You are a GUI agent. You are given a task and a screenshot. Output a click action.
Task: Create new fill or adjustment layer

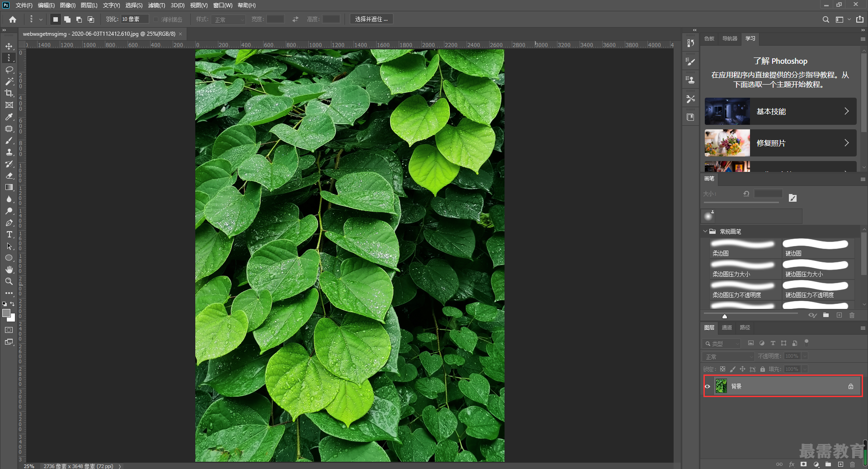(816, 464)
